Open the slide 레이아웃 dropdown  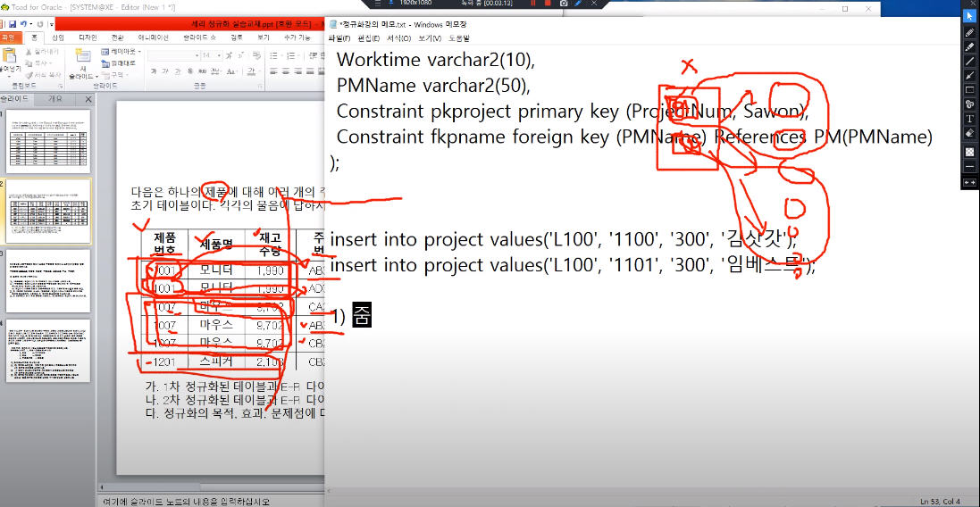tap(123, 51)
